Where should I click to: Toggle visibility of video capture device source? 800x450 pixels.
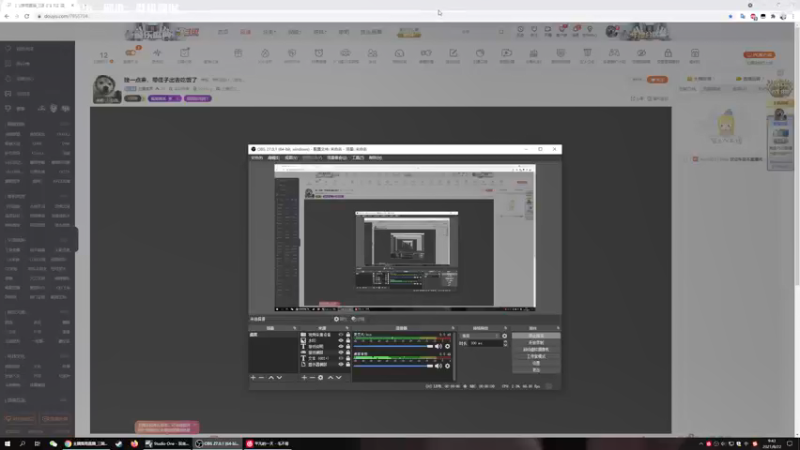341,335
